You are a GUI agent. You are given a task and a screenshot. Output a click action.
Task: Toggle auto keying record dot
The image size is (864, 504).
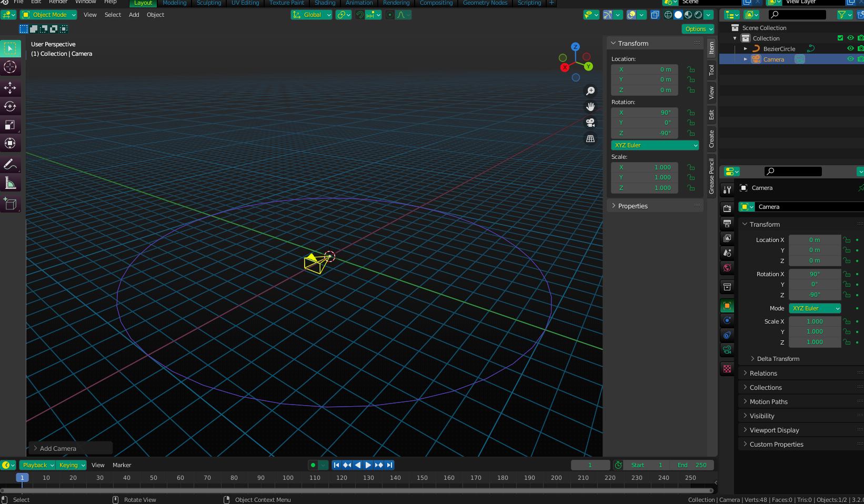click(x=313, y=465)
